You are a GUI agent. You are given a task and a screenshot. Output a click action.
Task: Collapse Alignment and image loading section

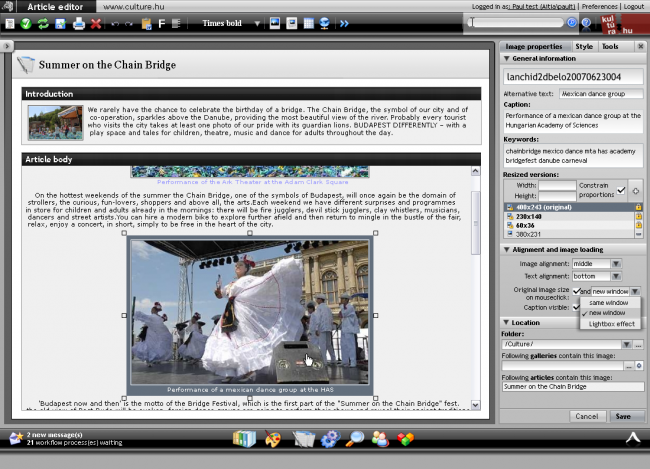coord(506,250)
